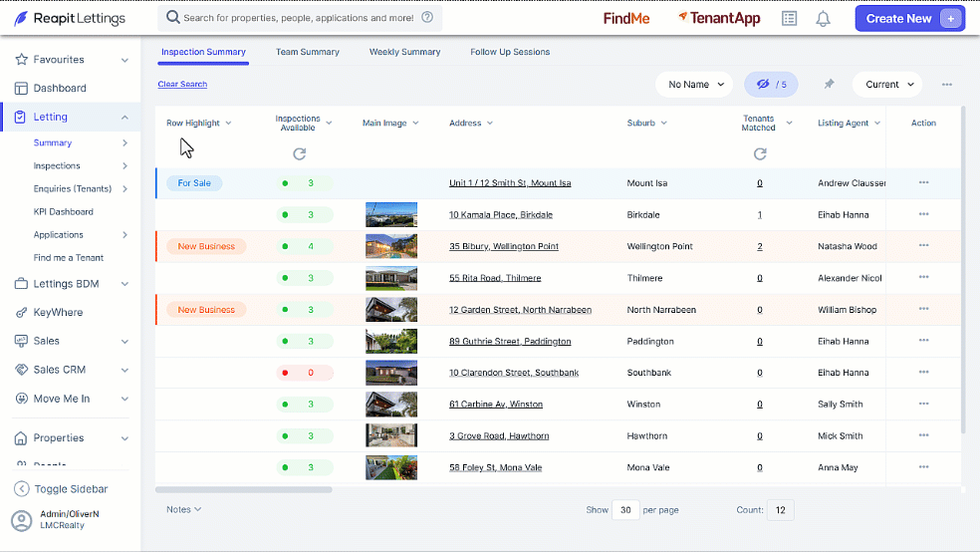The image size is (980, 552).
Task: Open table options ellipsis next to Current
Action: pos(947,85)
